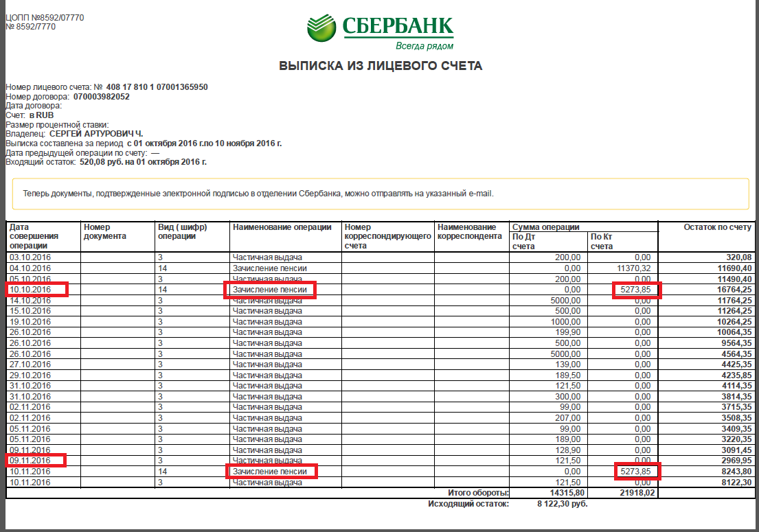The width and height of the screenshot is (759, 532).
Task: Click debit amount '189,00'
Action: click(x=568, y=439)
